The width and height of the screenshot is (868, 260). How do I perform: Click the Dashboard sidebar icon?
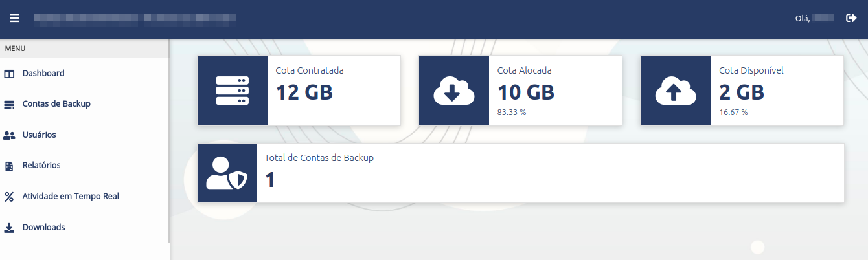coord(9,74)
